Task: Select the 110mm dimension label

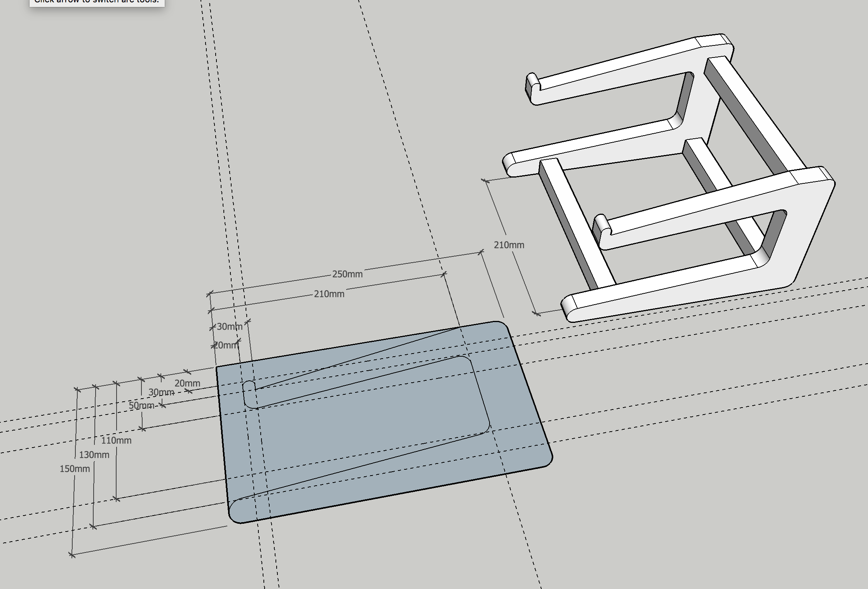Action: tap(116, 441)
